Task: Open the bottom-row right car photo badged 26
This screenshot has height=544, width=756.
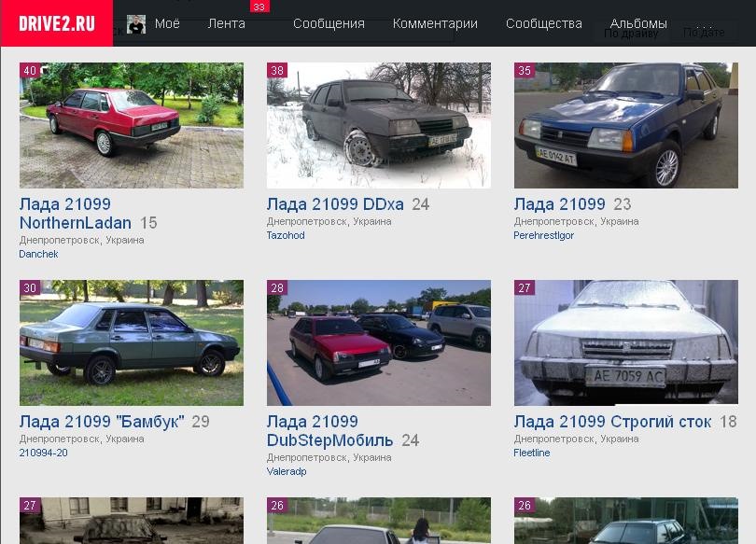Action: pos(626,521)
